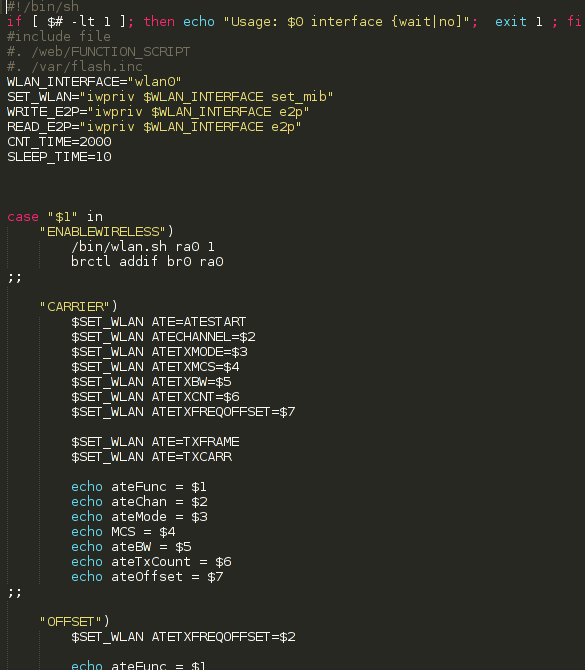This screenshot has width=585, height=670.
Task: Click the commented #include file line
Action: pos(59,36)
